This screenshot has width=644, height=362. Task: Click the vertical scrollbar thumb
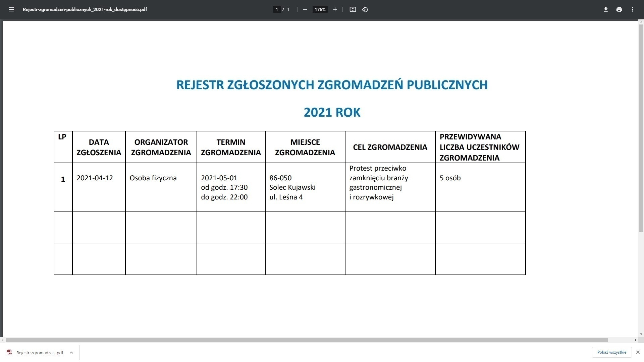click(x=641, y=127)
